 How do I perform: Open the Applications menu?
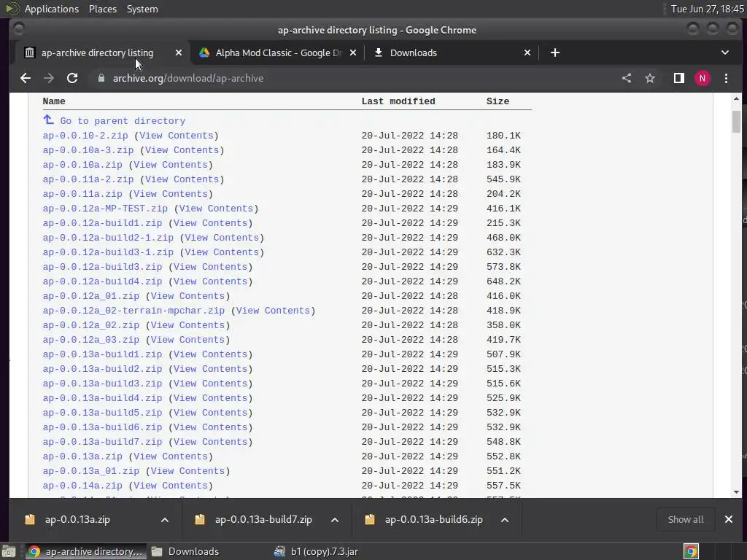tap(52, 9)
